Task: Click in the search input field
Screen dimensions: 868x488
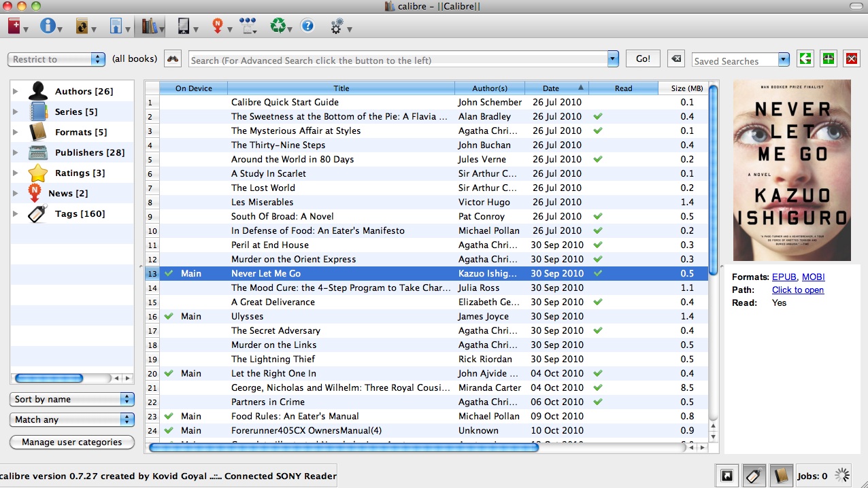Action: pos(398,60)
